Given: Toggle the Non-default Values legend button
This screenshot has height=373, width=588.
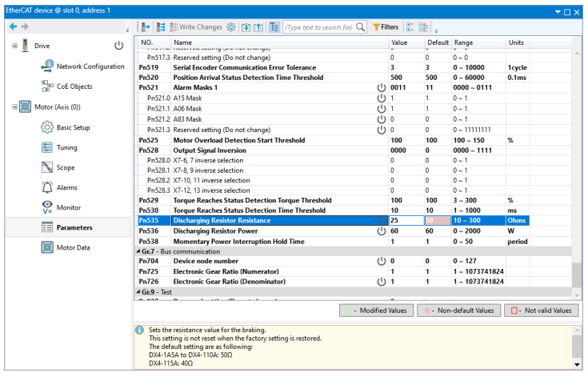Looking at the screenshot, I should 458,311.
